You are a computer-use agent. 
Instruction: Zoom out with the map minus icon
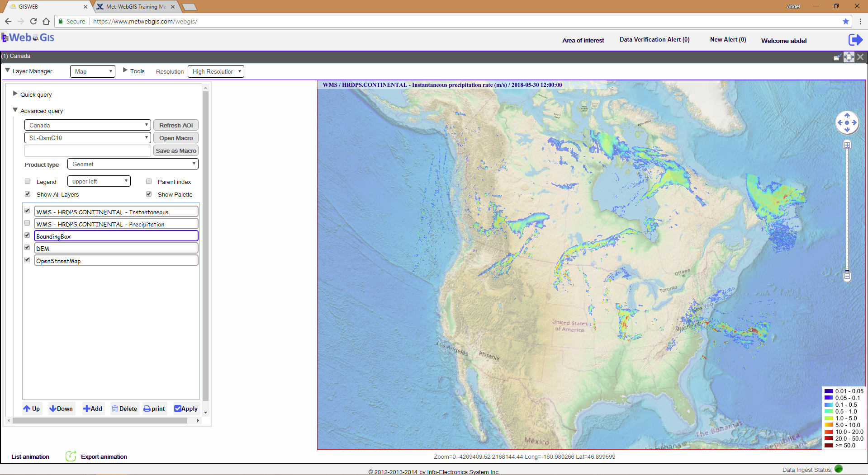click(x=847, y=276)
